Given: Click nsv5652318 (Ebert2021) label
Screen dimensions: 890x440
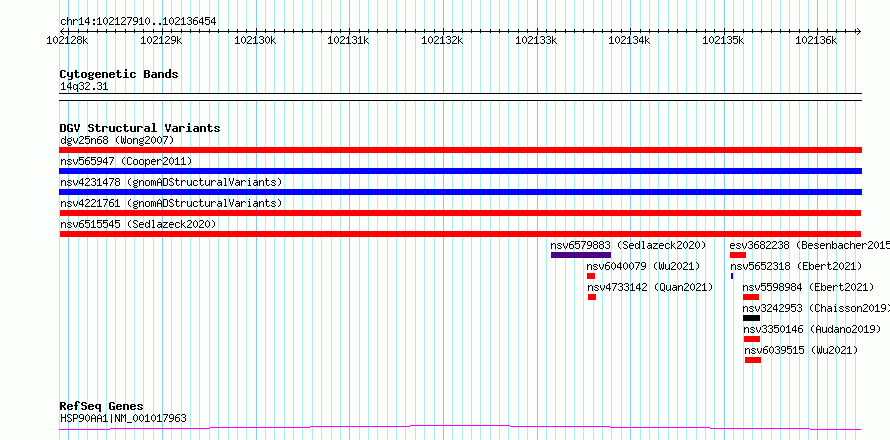Looking at the screenshot, I should [x=796, y=266].
